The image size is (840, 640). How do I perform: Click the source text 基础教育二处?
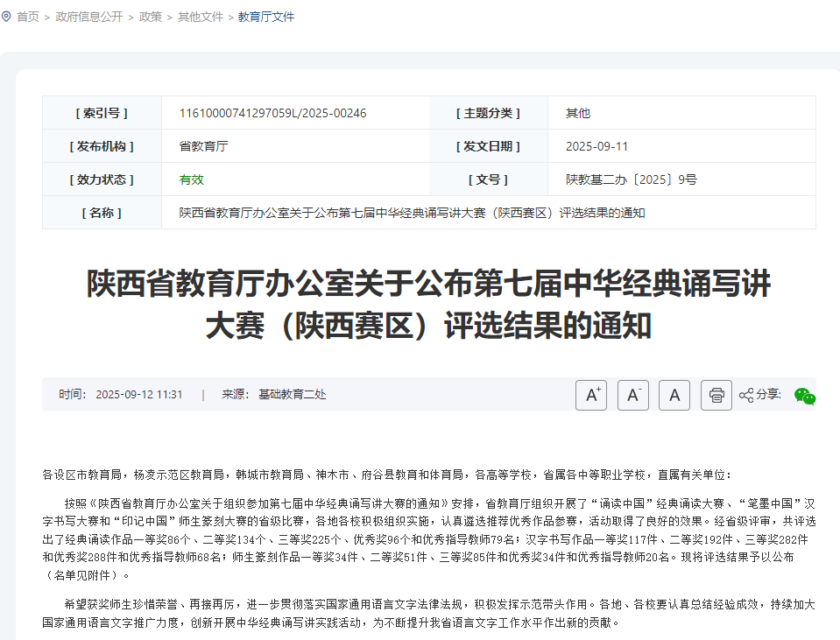tap(292, 395)
